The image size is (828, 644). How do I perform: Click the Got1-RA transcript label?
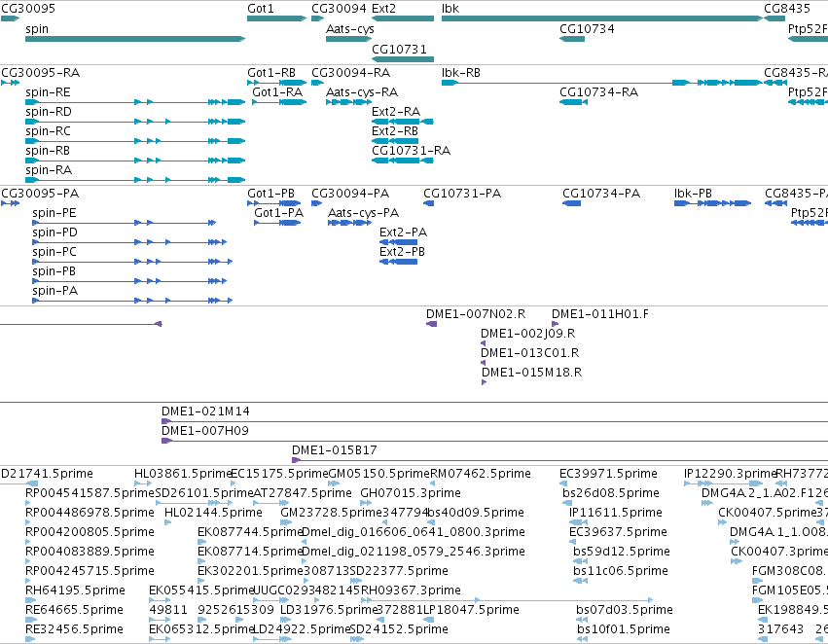[277, 92]
